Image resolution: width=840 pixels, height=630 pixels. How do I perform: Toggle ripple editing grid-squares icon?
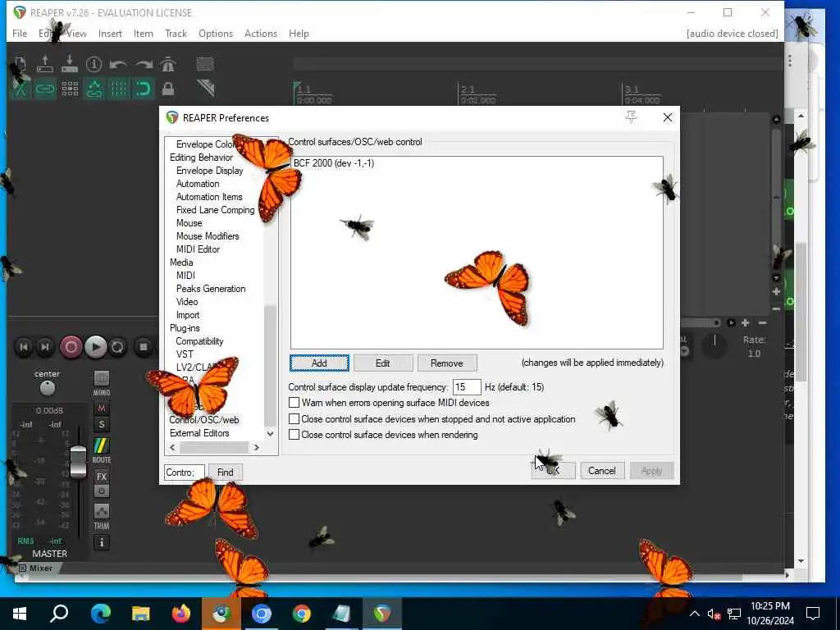[x=70, y=89]
